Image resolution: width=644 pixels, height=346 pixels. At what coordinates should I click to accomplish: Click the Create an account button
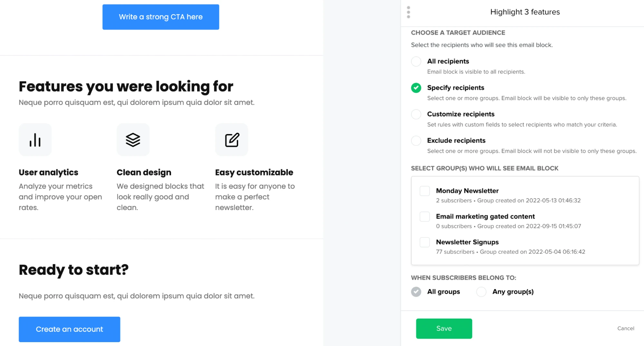69,329
